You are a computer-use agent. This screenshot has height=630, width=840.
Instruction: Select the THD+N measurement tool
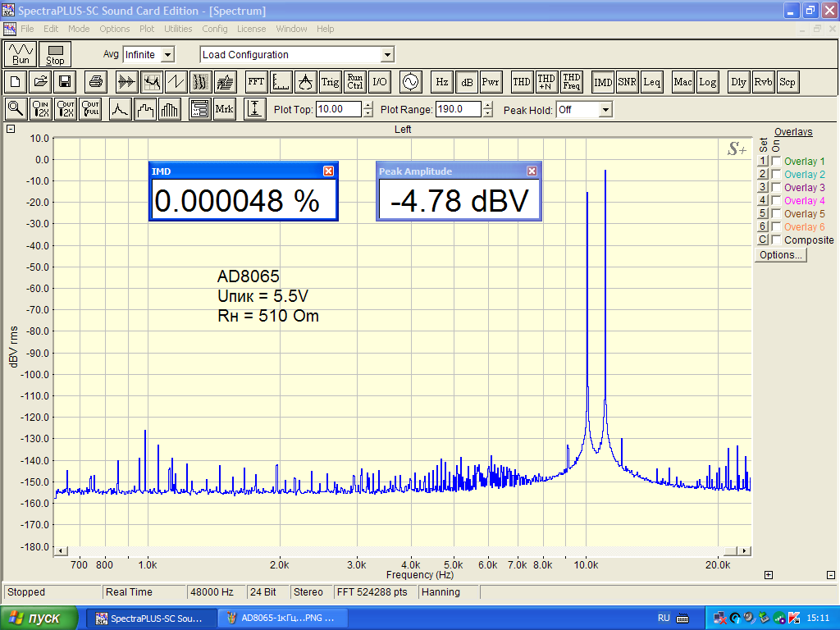pos(546,82)
